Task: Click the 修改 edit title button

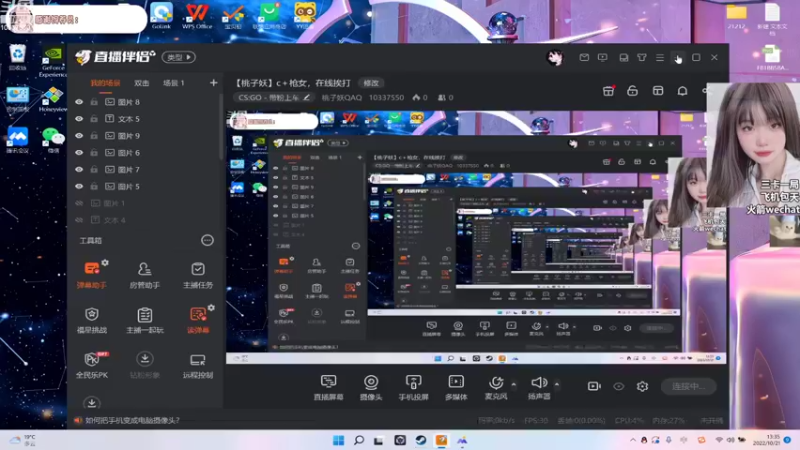Action: pos(371,83)
